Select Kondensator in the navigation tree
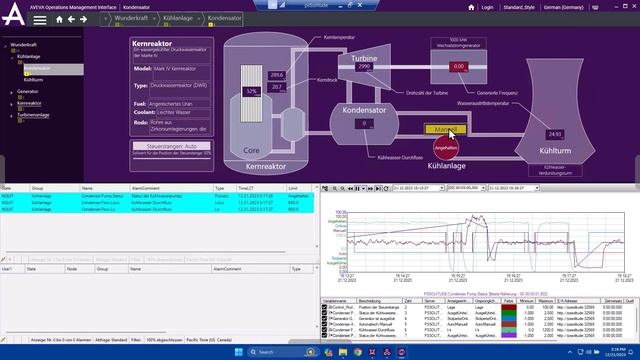The image size is (640, 360). [x=53, y=68]
